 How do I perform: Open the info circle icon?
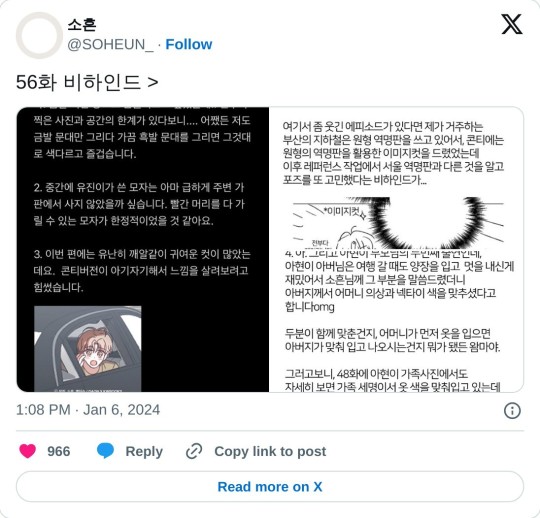(x=512, y=411)
